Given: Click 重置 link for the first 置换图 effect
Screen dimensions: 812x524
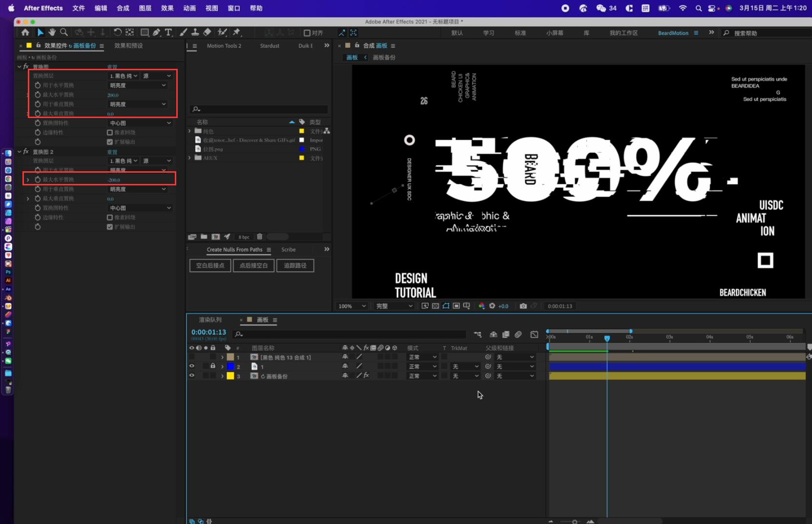Looking at the screenshot, I should point(112,67).
